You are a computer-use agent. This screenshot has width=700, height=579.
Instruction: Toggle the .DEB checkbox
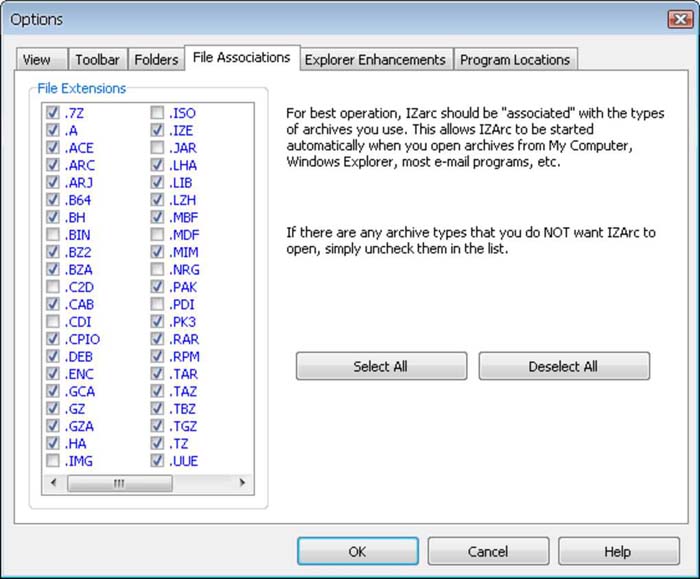click(53, 356)
